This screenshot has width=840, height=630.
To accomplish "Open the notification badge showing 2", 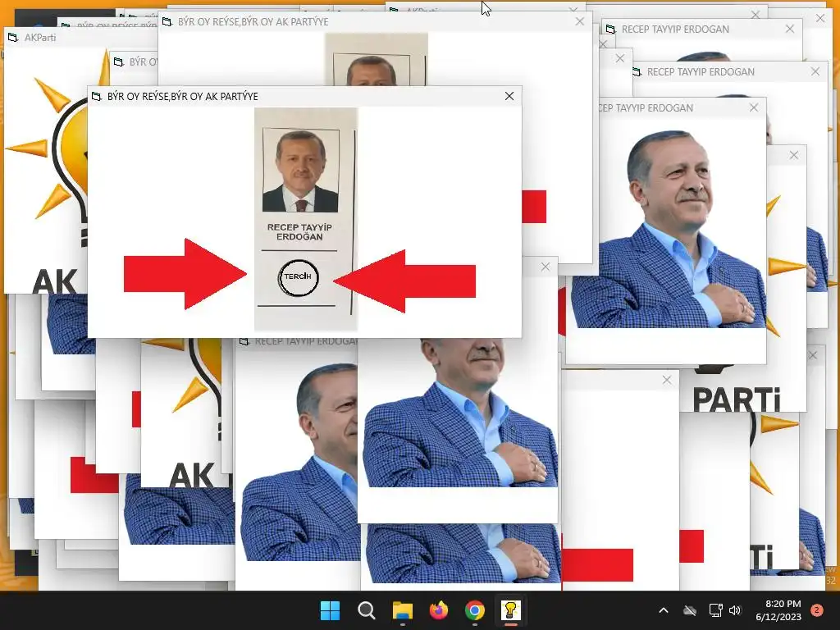I will point(817,610).
